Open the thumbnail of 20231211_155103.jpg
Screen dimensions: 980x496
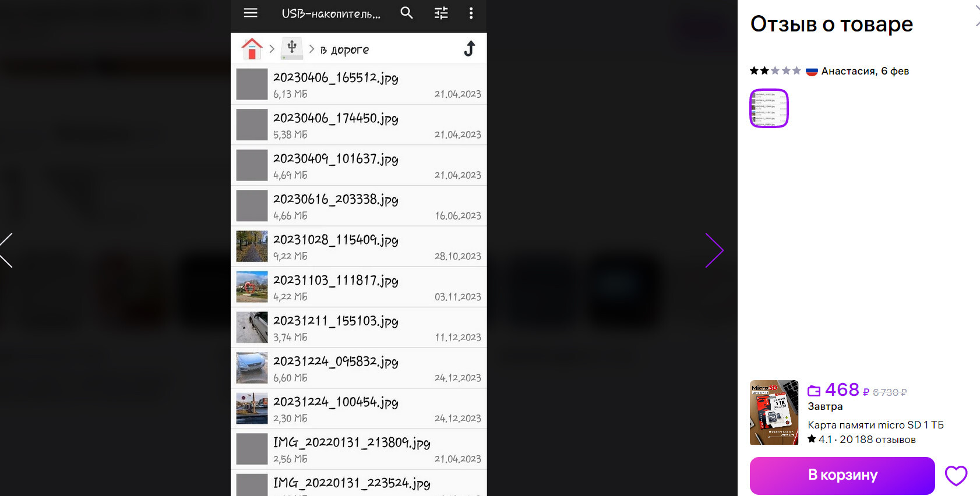(x=252, y=327)
